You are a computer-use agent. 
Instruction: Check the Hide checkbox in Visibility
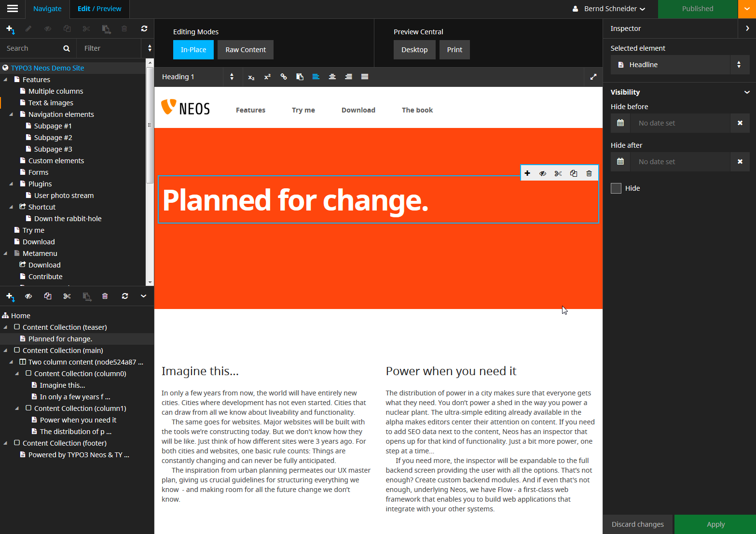[616, 188]
